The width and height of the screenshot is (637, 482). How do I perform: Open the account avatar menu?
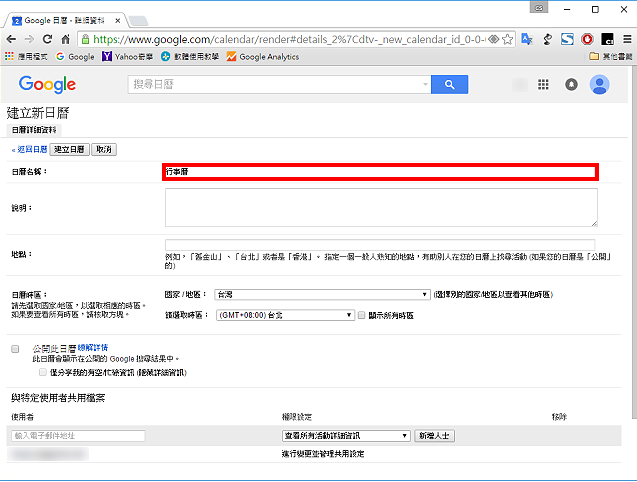point(599,85)
